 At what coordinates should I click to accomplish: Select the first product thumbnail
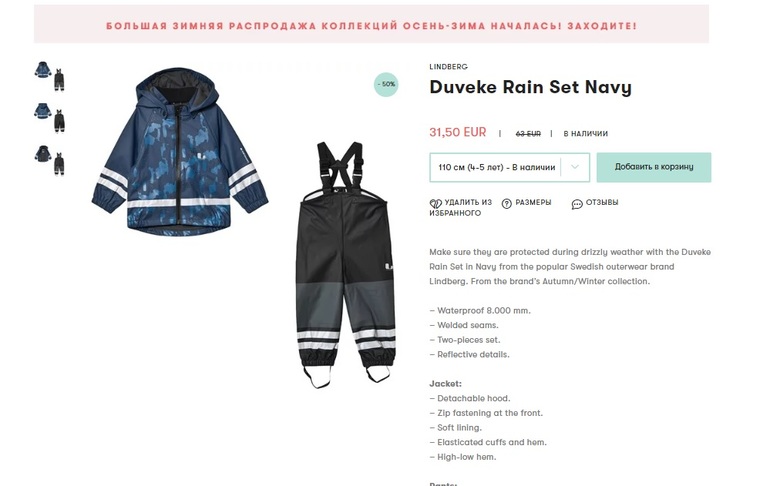click(x=50, y=76)
